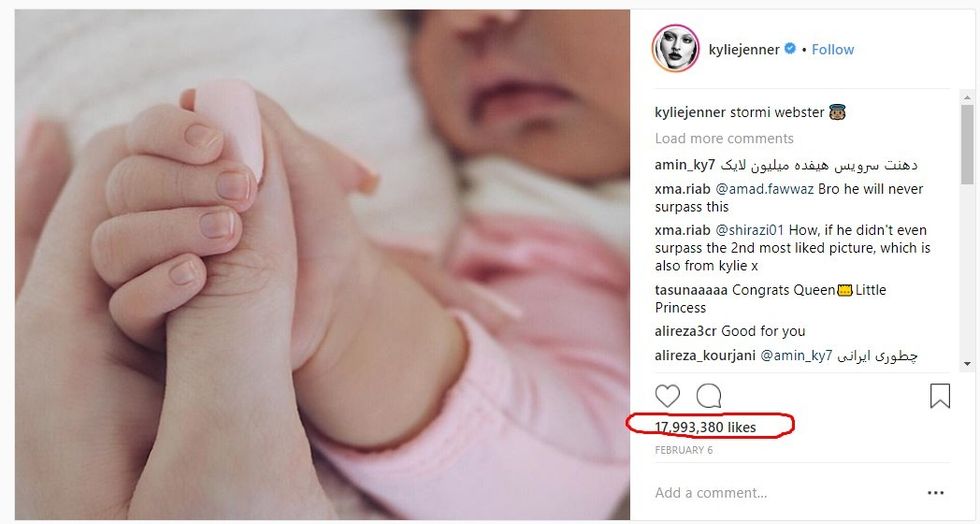The image size is (980, 524).
Task: Load more comments
Action: (724, 138)
